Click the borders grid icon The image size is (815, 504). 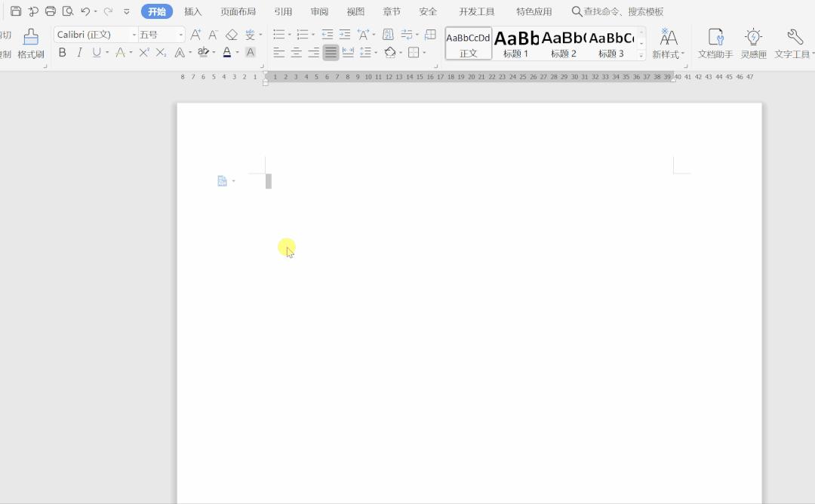pyautogui.click(x=414, y=53)
